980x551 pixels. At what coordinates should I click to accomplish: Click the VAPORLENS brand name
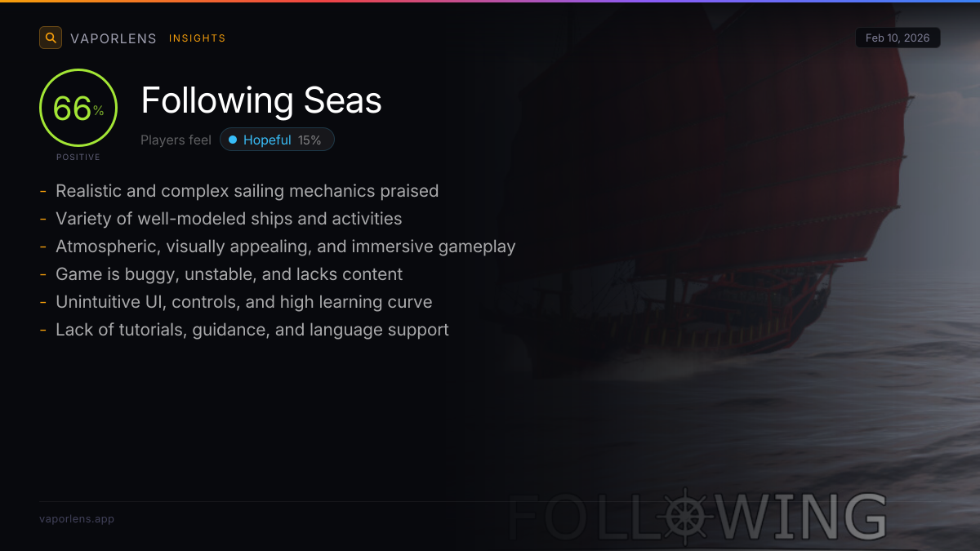(x=113, y=38)
